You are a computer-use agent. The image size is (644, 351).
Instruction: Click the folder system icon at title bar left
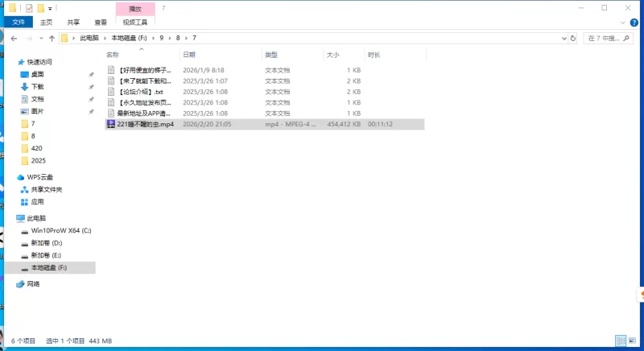click(12, 8)
